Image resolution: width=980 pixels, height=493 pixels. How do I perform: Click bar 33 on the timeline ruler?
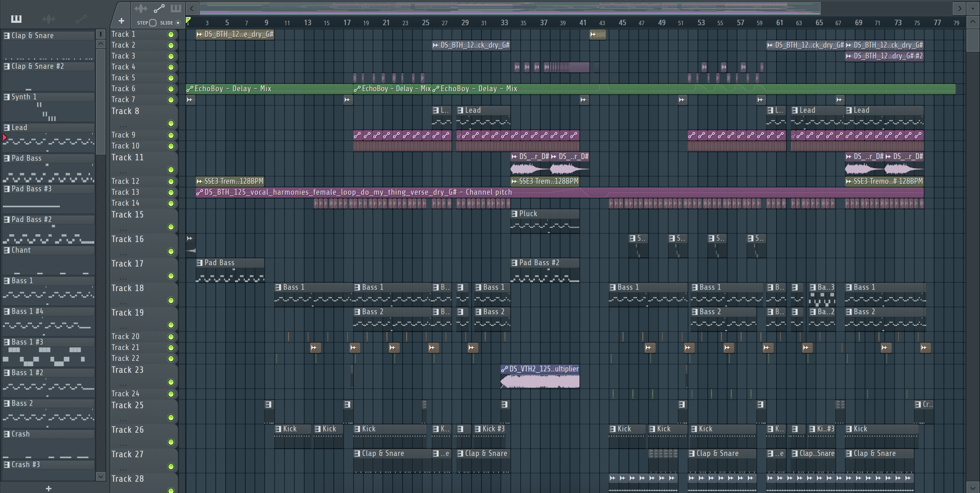pos(504,23)
